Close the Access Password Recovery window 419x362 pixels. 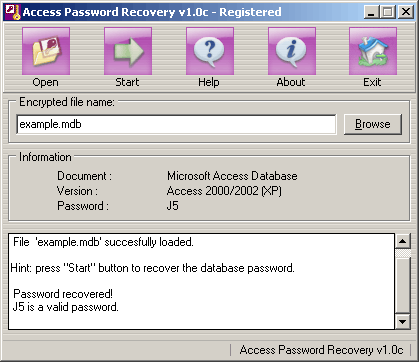406,12
